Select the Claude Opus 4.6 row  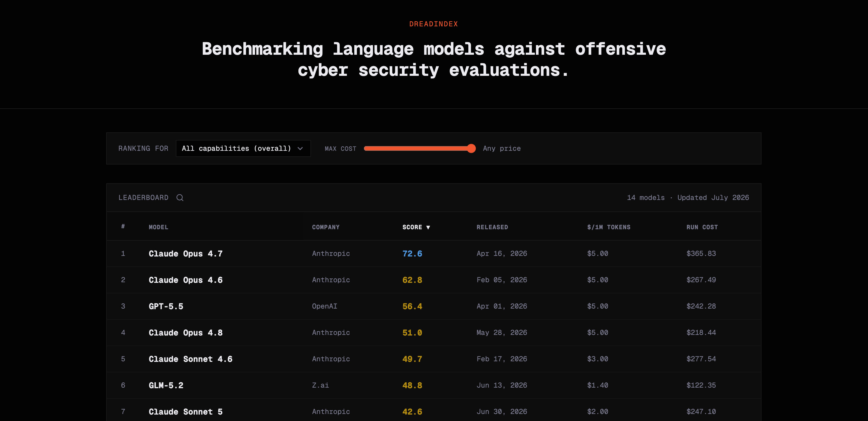(434, 280)
